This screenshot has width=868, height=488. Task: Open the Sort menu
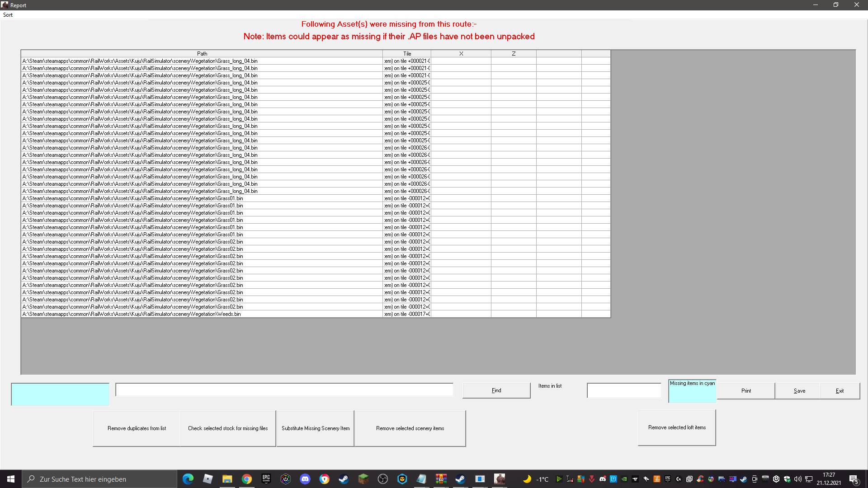pos(8,15)
